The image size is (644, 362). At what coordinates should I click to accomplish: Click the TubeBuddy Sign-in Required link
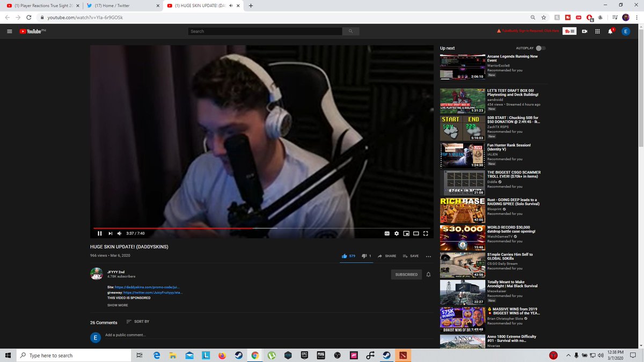click(528, 31)
